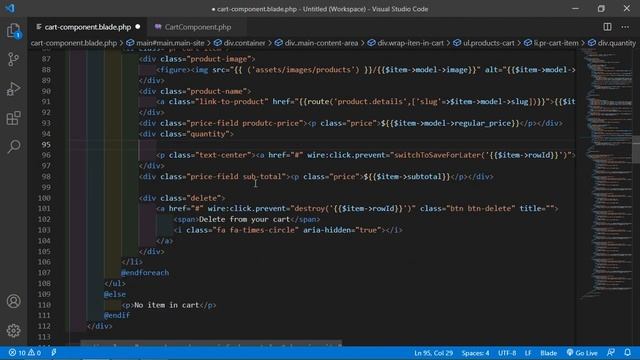Click line number 95 in gutter
Screen dimensions: 640x360
[x=46, y=144]
